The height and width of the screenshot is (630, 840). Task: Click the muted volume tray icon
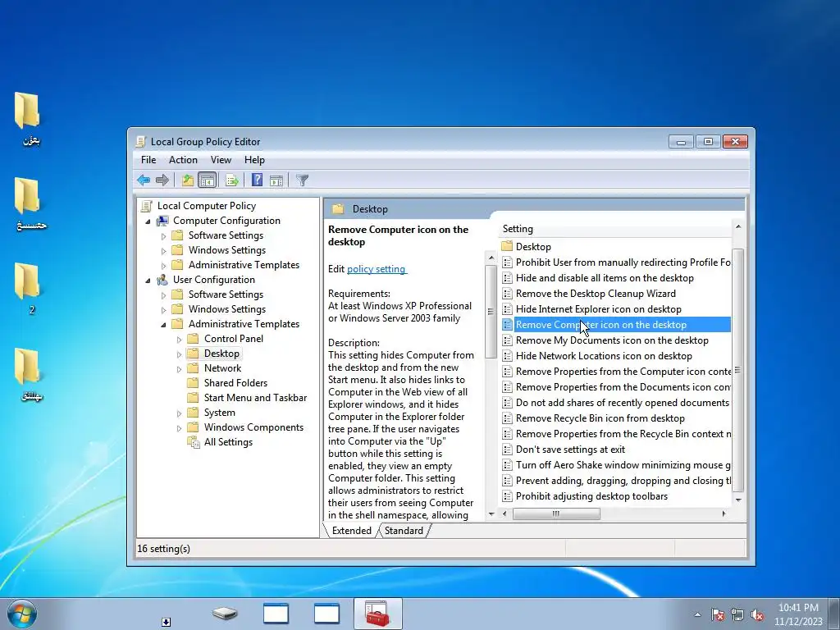pos(757,615)
